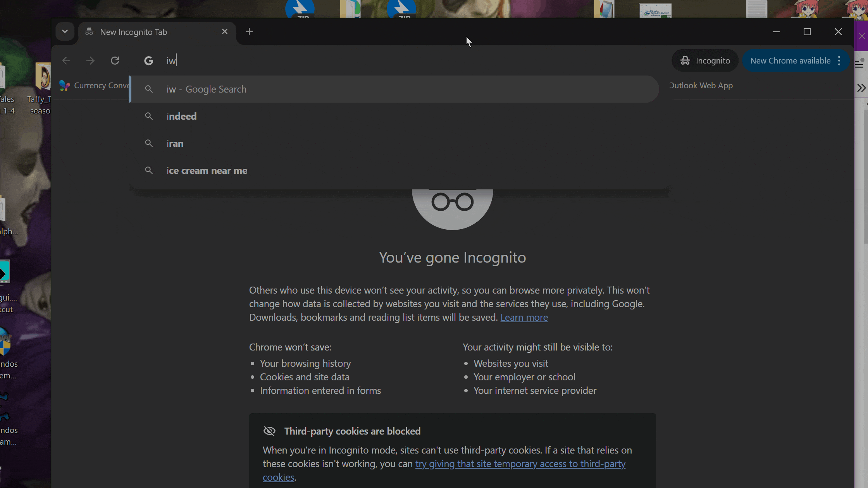Expand the hidden bookmarks double chevron
Viewport: 868px width, 488px height.
pyautogui.click(x=861, y=88)
